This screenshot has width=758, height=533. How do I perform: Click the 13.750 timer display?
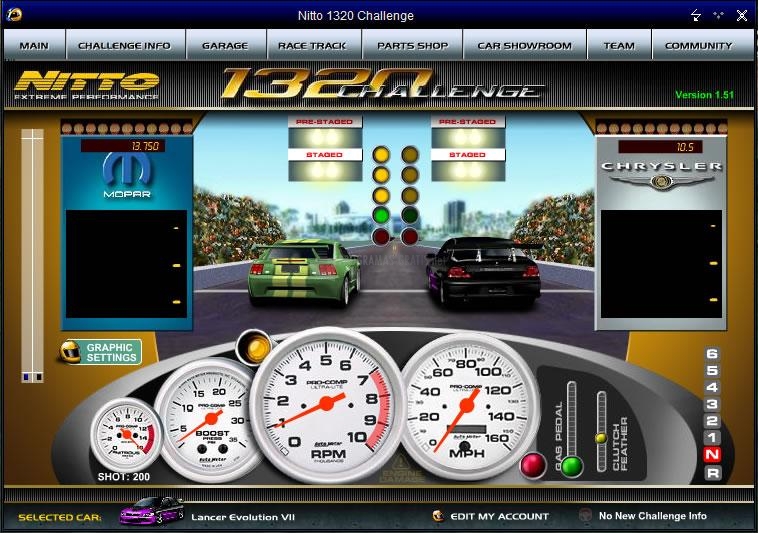(x=123, y=146)
